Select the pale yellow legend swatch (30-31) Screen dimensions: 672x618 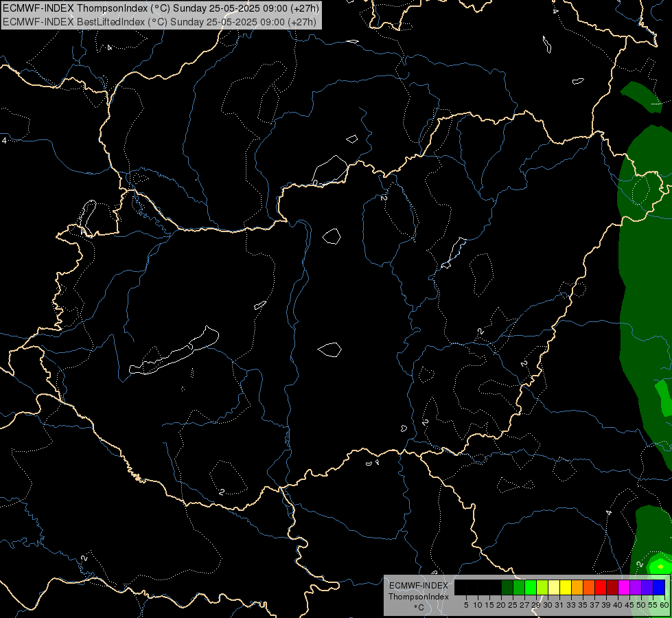coord(554,587)
